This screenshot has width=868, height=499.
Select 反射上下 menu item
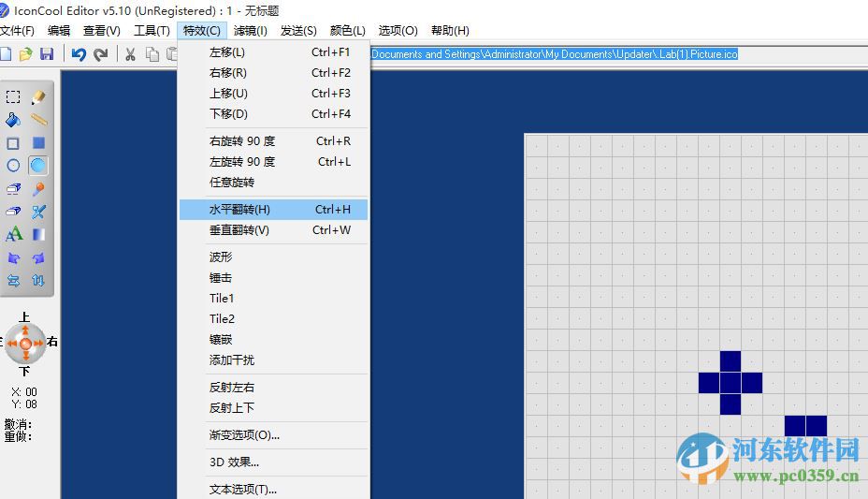pyautogui.click(x=273, y=407)
